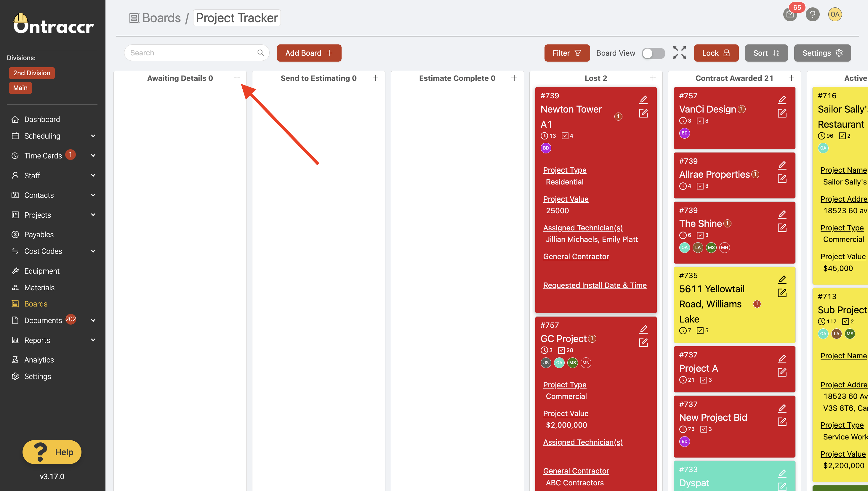Viewport: 868px width, 491px height.
Task: Click the square edit icon on Newton Tower A1
Action: click(643, 113)
